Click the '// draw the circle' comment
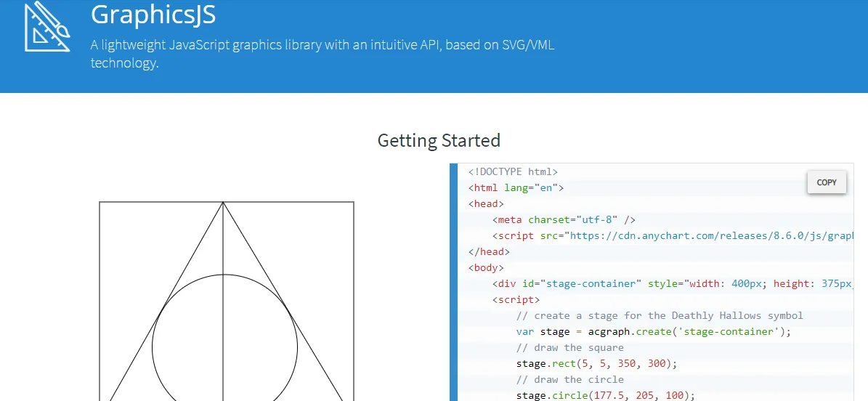 point(569,380)
